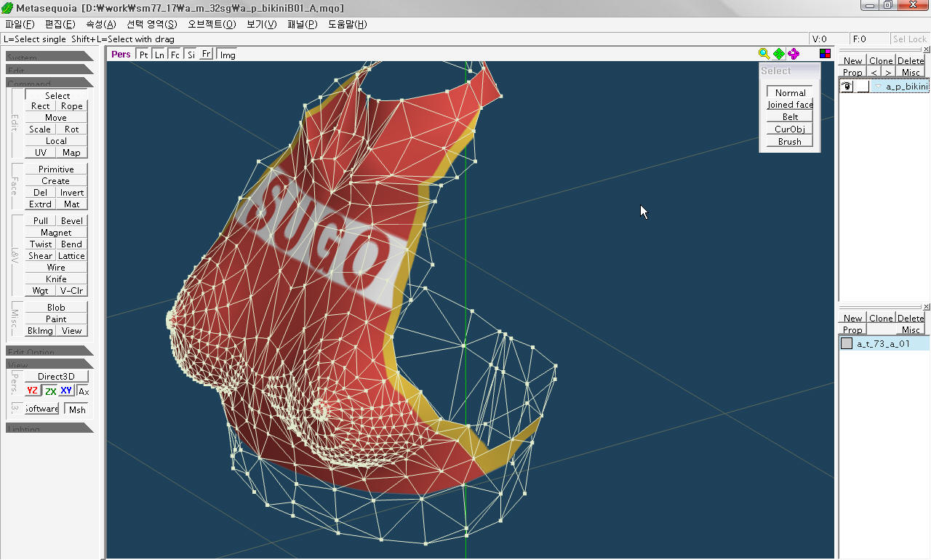The image size is (931, 560).
Task: Select the Bevel command
Action: tap(71, 220)
